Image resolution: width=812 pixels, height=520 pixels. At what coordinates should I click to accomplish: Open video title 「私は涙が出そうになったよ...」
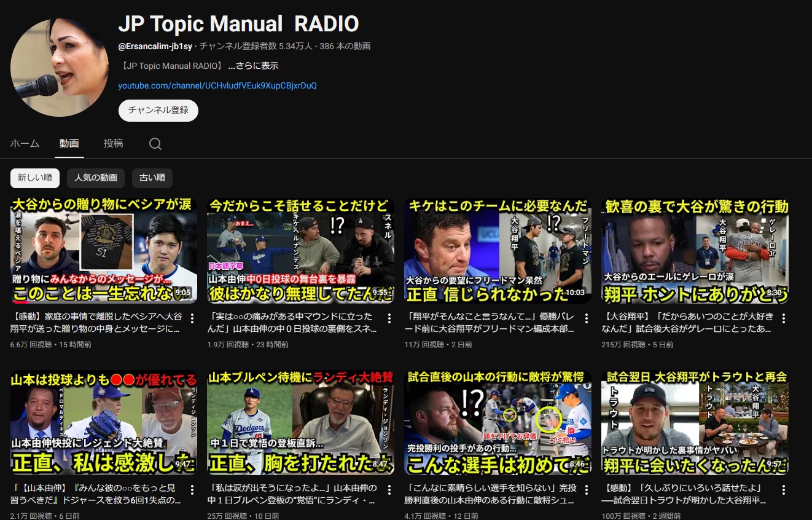tap(294, 494)
